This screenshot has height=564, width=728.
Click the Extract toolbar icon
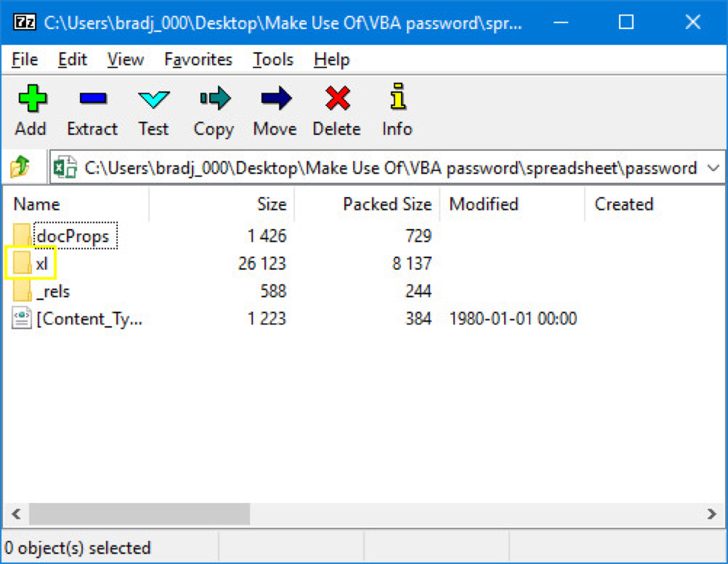[93, 99]
